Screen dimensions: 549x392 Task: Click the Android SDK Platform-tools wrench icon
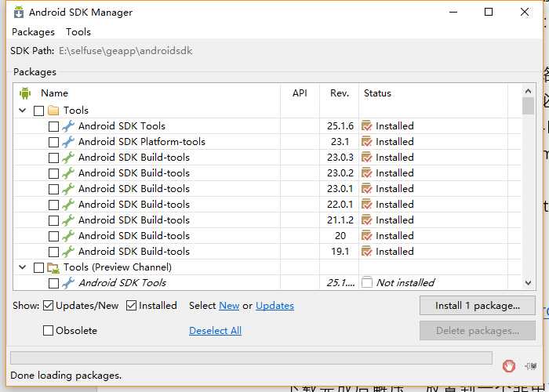68,142
